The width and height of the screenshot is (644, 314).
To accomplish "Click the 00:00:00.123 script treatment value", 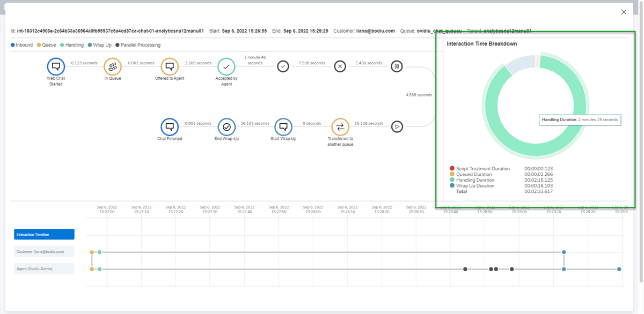I will coord(538,169).
